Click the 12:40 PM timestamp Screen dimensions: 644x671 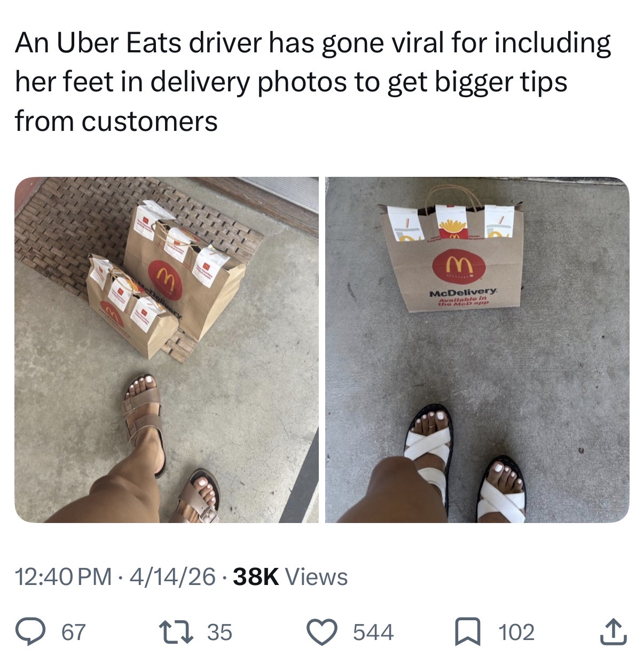click(x=64, y=577)
